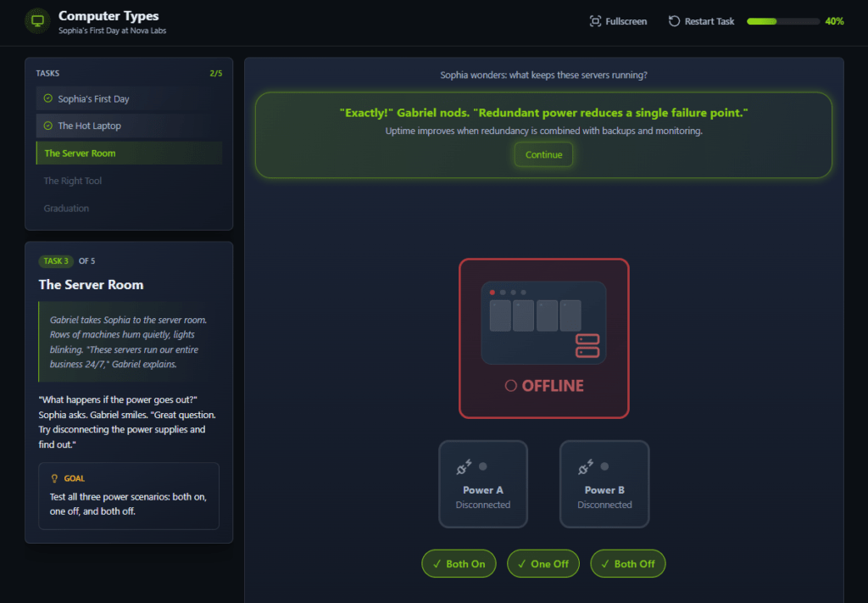
Task: Click the Fullscreen icon
Action: coord(595,21)
